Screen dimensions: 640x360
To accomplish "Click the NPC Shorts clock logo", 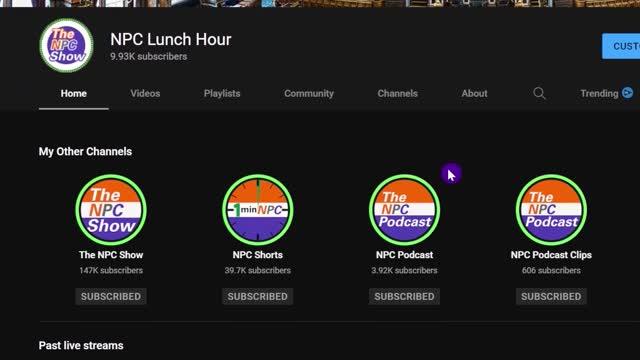I will 258,210.
